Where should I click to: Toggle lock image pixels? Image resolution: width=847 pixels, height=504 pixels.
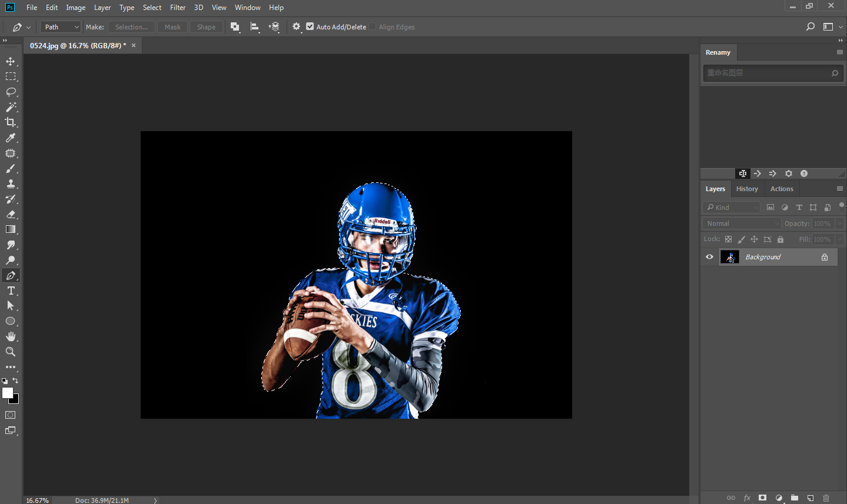pyautogui.click(x=741, y=239)
